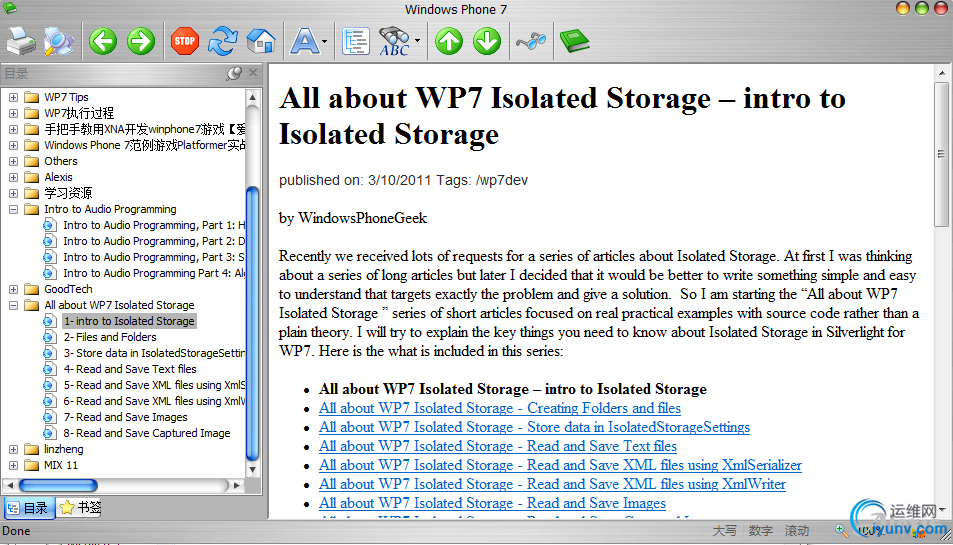This screenshot has height=545, width=953.
Task: Expand the GoodTech folder
Action: click(13, 289)
